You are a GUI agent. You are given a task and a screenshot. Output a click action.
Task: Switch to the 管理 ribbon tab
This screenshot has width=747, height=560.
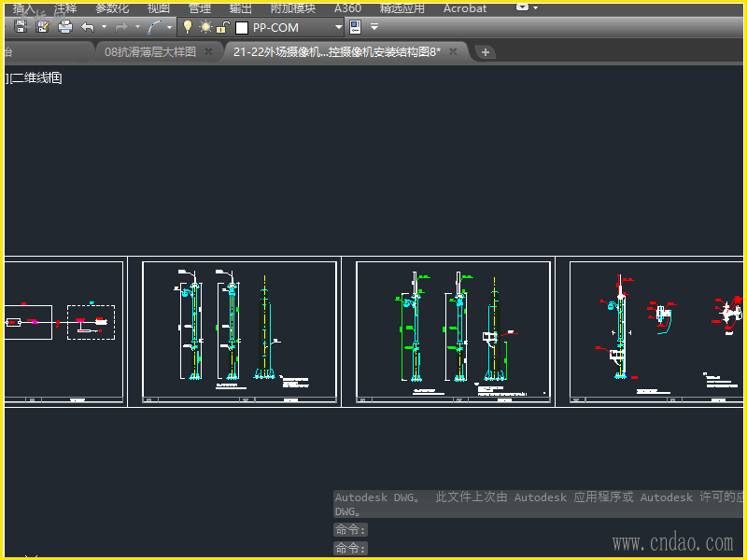[x=200, y=8]
